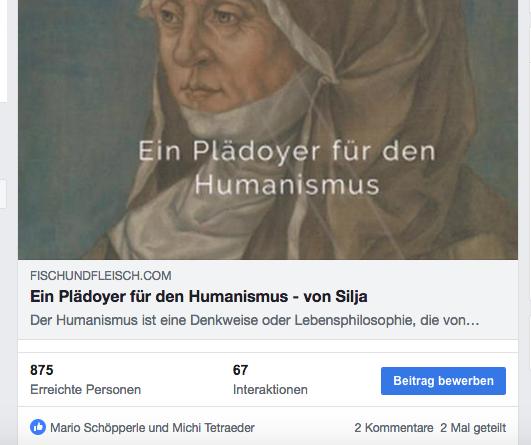Click the Der Humanismus ist eine Denkweise description
This screenshot has width=531, height=445.
[255, 320]
